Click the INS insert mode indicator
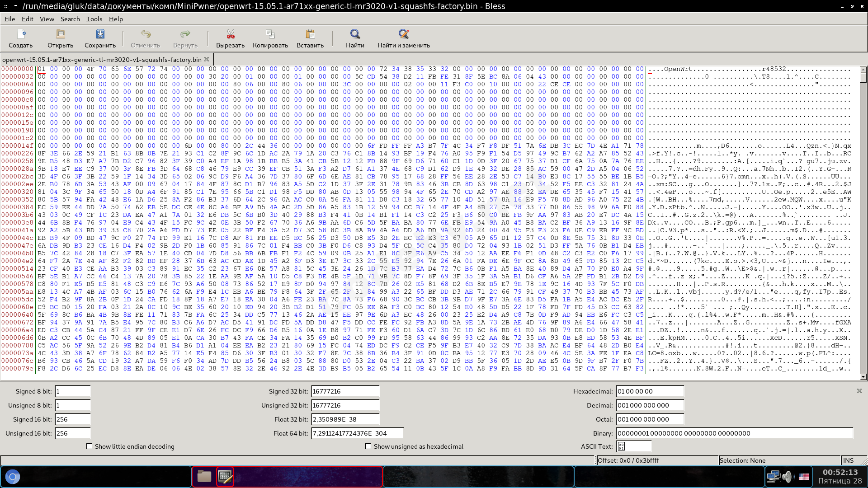This screenshot has width=868, height=488. coord(848,460)
